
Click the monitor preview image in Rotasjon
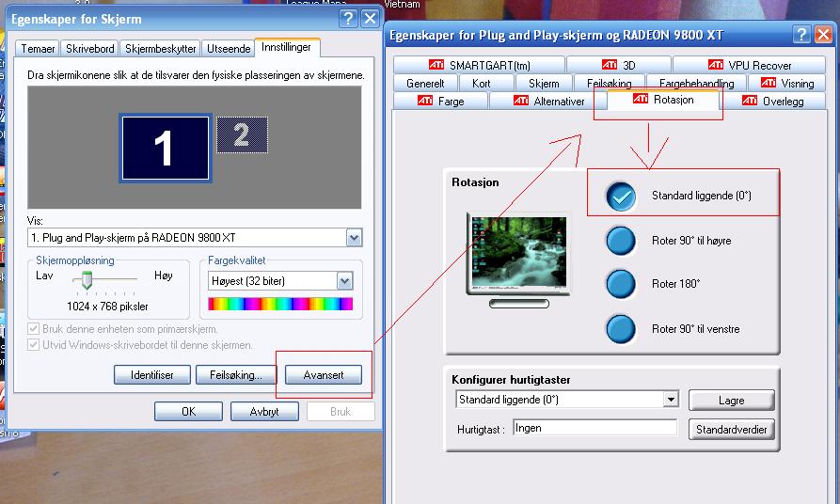point(518,260)
